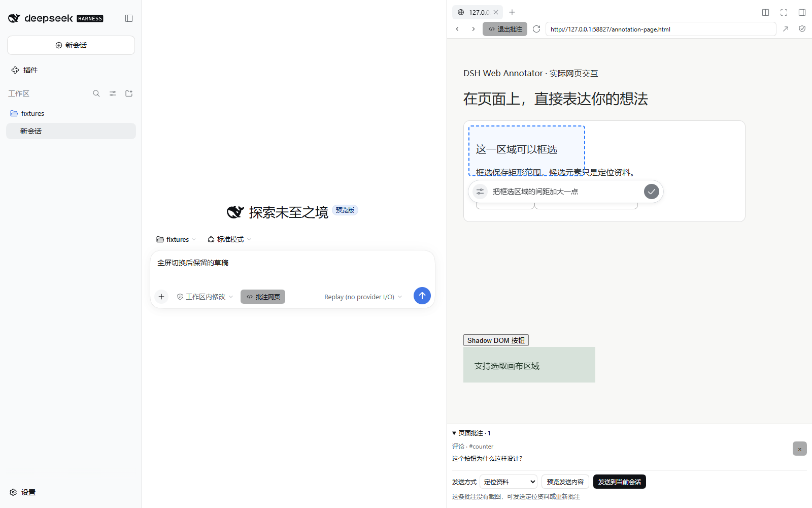Enter fullscreen browser panel icon
812x508 pixels.
pos(784,12)
